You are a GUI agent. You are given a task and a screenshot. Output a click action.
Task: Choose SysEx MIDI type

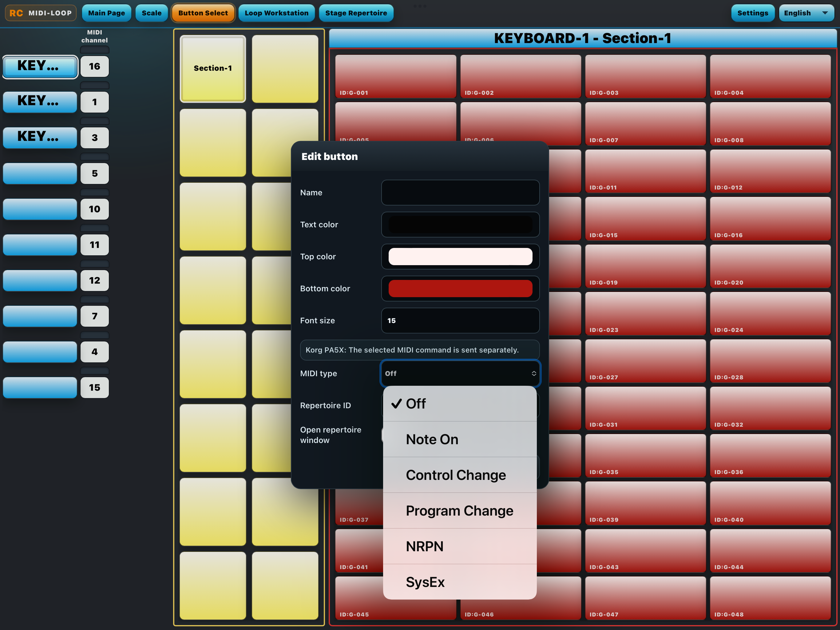pyautogui.click(x=460, y=582)
